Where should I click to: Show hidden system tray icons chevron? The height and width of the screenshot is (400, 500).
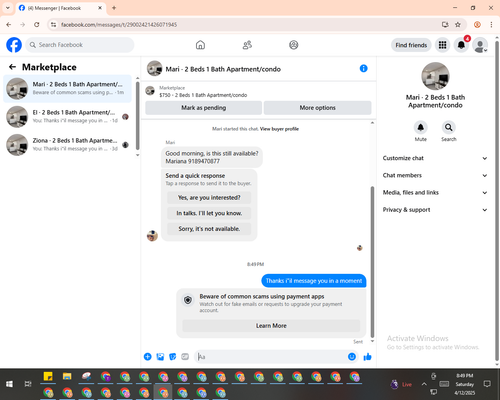click(424, 384)
